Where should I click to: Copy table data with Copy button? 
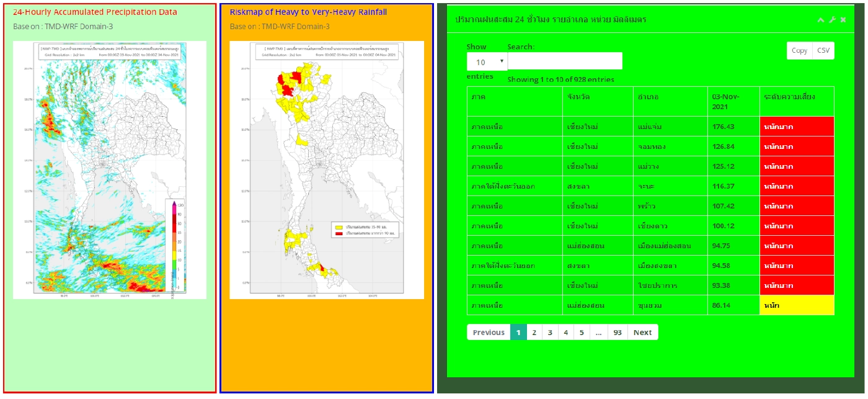pyautogui.click(x=799, y=51)
